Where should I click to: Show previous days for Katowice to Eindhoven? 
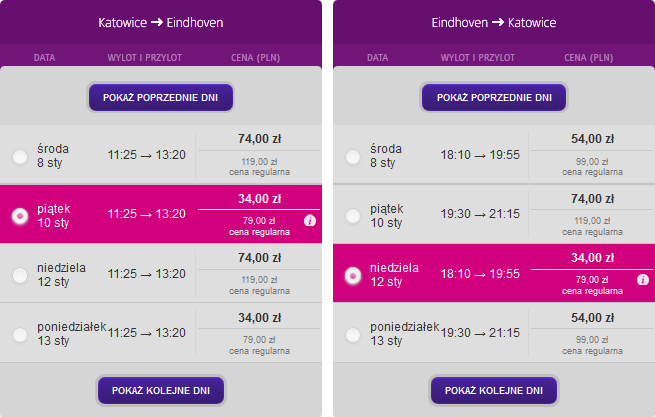pos(160,97)
